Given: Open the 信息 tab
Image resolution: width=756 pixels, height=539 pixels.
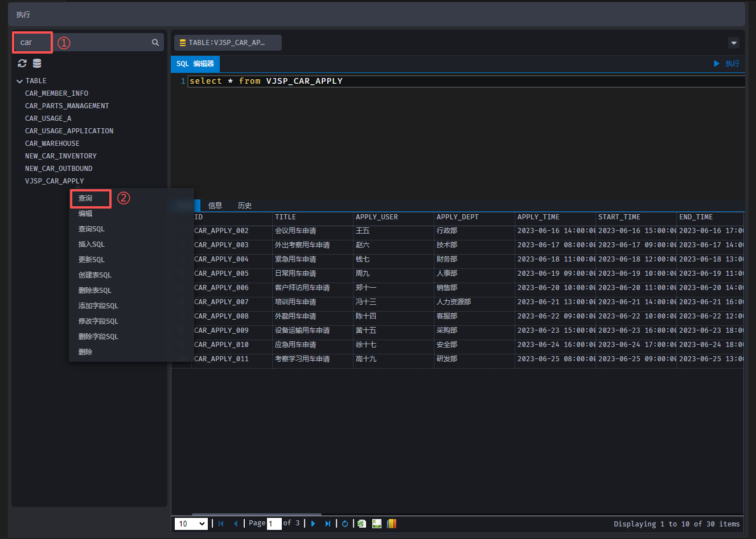Looking at the screenshot, I should (x=215, y=206).
